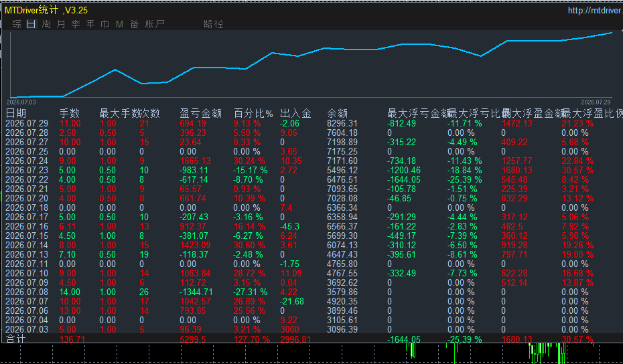Image resolution: width=623 pixels, height=364 pixels.
Task: Switch to the 币 currency tab
Action: pos(105,24)
